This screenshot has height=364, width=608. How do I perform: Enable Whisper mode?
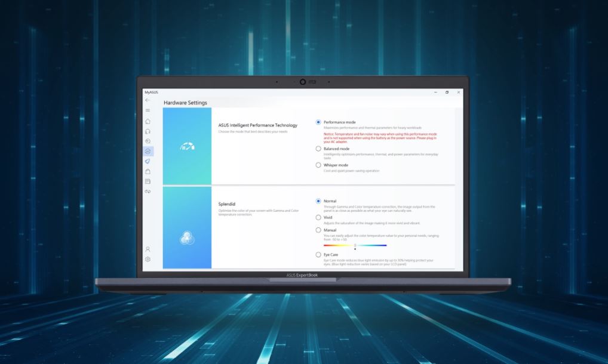318,165
